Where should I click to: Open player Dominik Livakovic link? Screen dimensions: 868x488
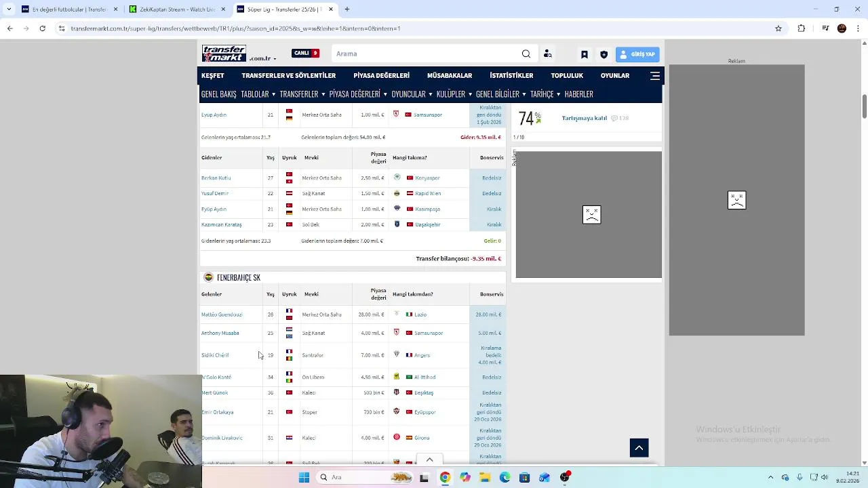click(222, 438)
